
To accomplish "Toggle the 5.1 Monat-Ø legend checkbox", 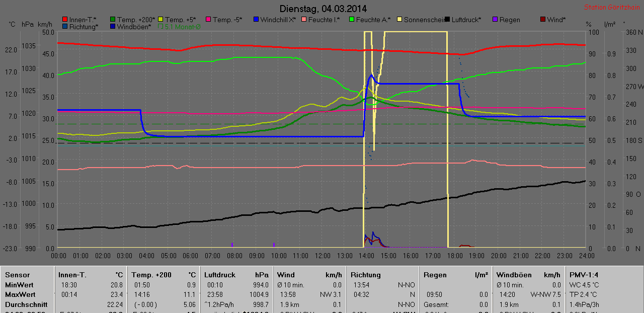I will tap(161, 27).
